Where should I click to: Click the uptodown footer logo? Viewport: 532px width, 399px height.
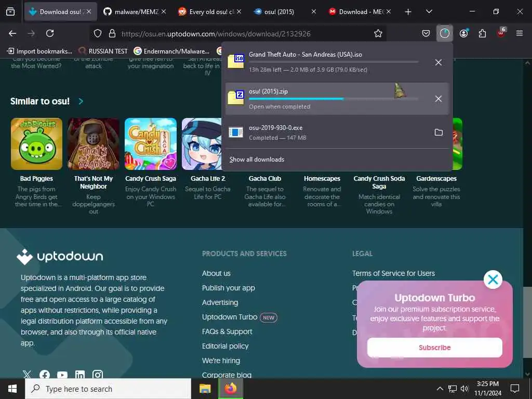tap(60, 257)
